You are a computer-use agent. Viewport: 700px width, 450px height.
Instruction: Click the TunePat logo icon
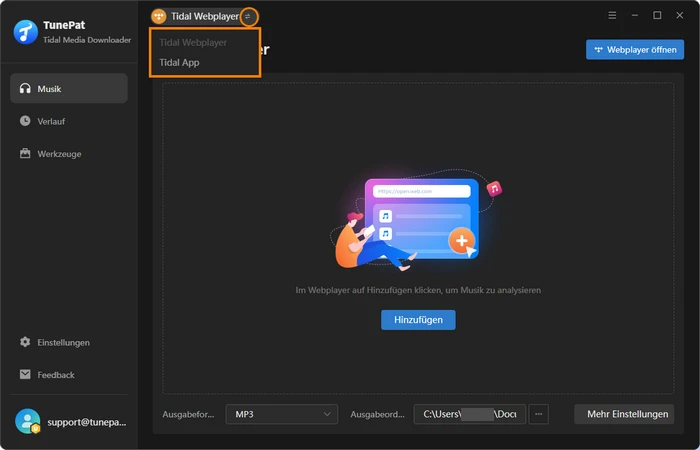[25, 32]
